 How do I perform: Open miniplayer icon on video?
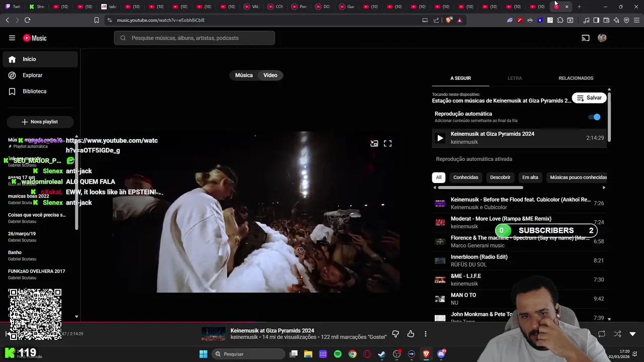tap(374, 143)
